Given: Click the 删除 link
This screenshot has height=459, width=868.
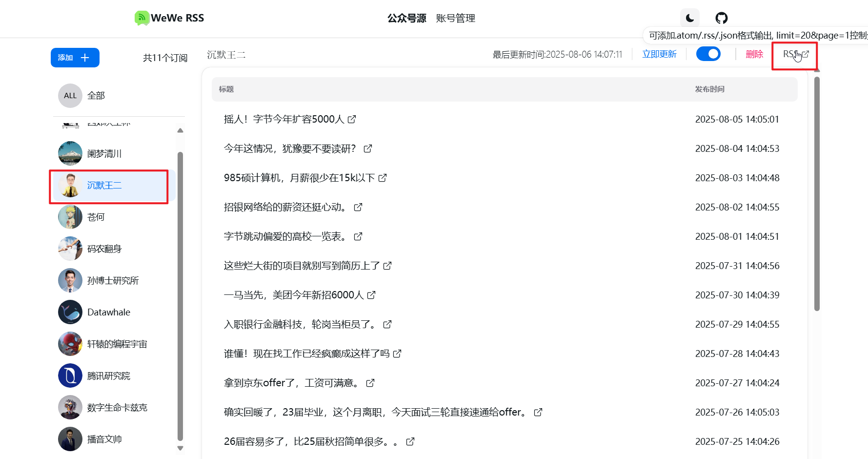Looking at the screenshot, I should click(754, 54).
